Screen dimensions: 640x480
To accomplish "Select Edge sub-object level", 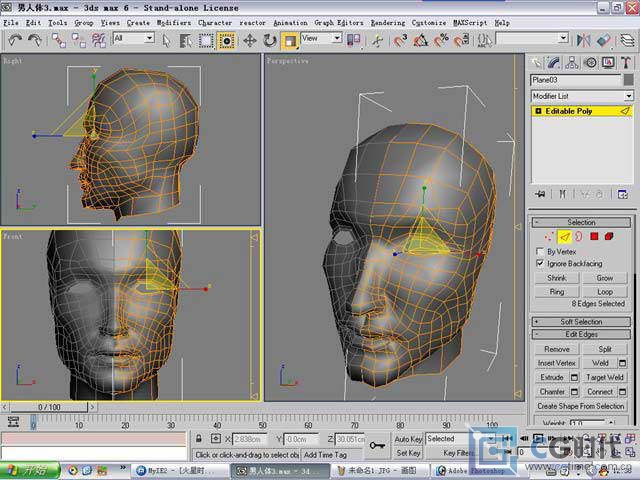I will pyautogui.click(x=564, y=236).
